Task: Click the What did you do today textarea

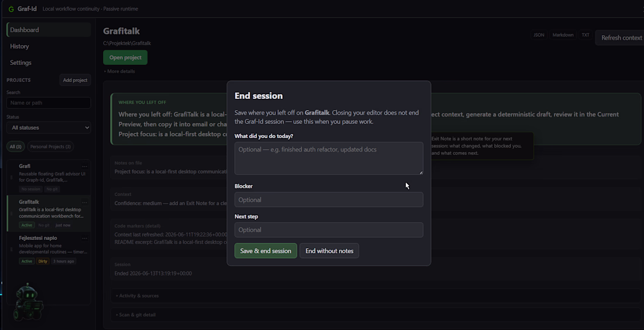Action: click(328, 159)
